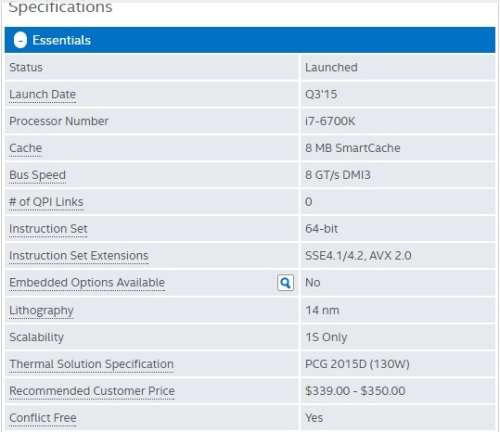Open Bus Speed definition link
500x432 pixels.
pos(37,175)
